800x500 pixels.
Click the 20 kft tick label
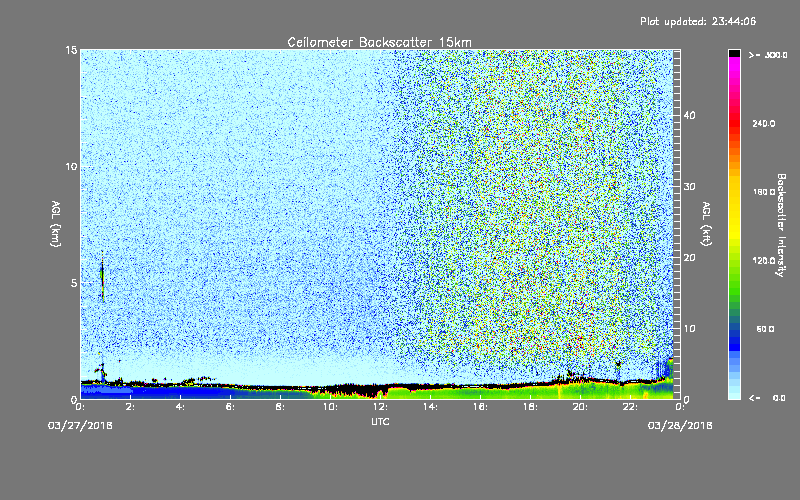(689, 258)
